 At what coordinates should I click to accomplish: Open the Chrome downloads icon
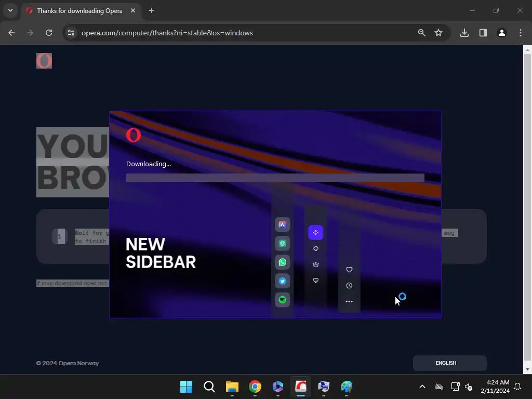[x=464, y=33]
